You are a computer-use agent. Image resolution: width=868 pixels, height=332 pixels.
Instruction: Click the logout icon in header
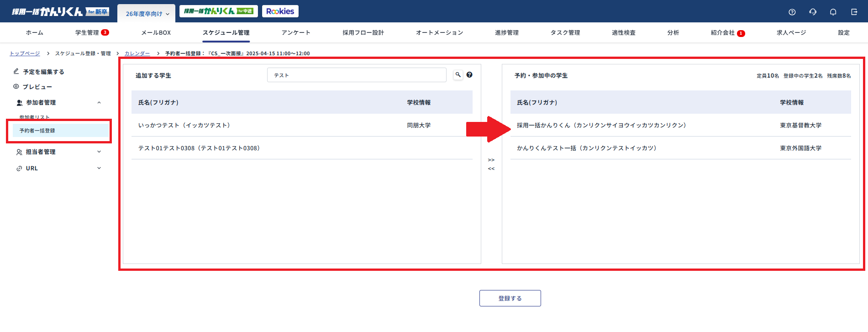point(854,12)
